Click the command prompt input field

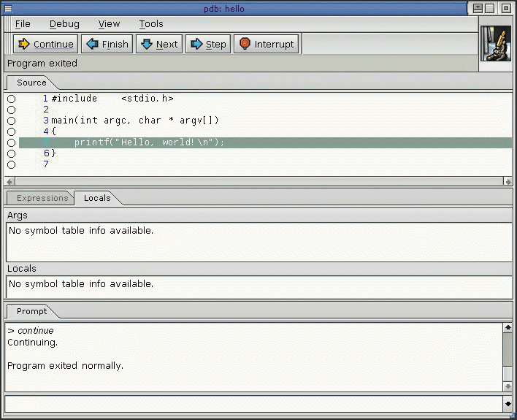tap(253, 404)
